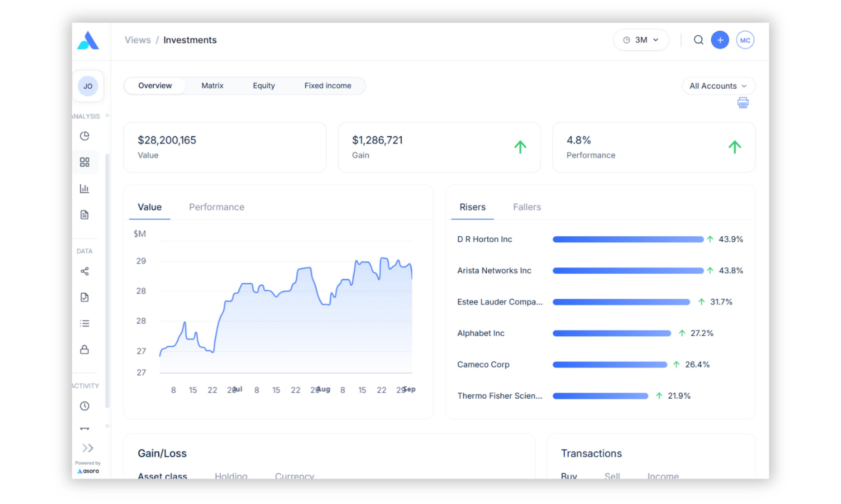Open the Fixed income tab
This screenshot has height=504, width=841.
point(328,86)
